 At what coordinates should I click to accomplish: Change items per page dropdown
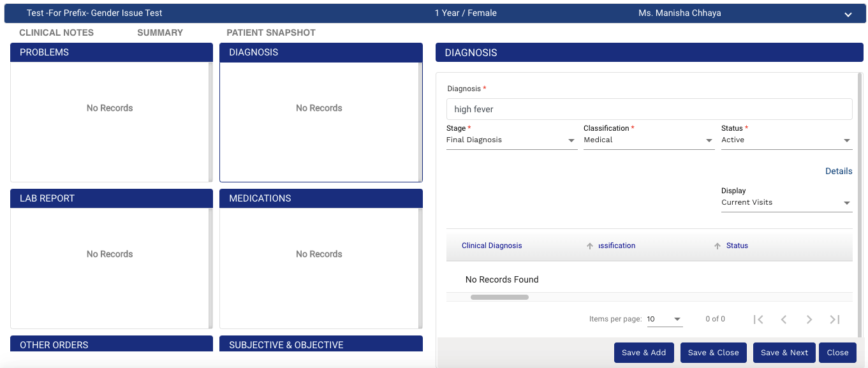[665, 320]
